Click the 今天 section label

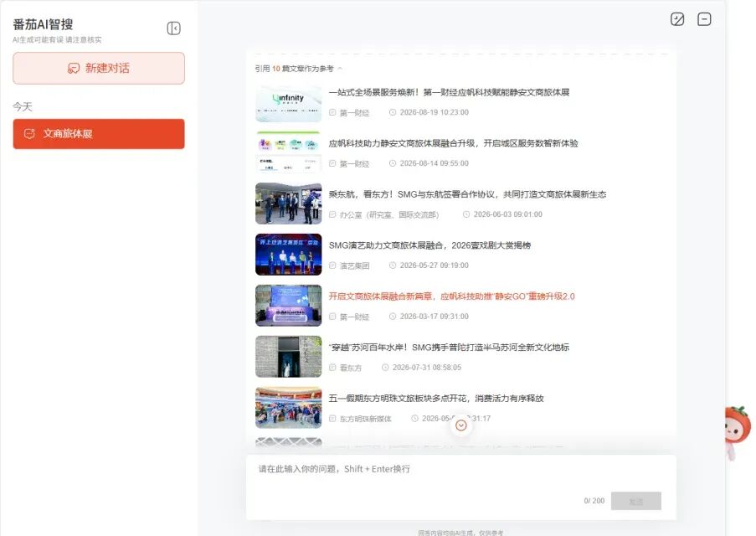tap(22, 106)
